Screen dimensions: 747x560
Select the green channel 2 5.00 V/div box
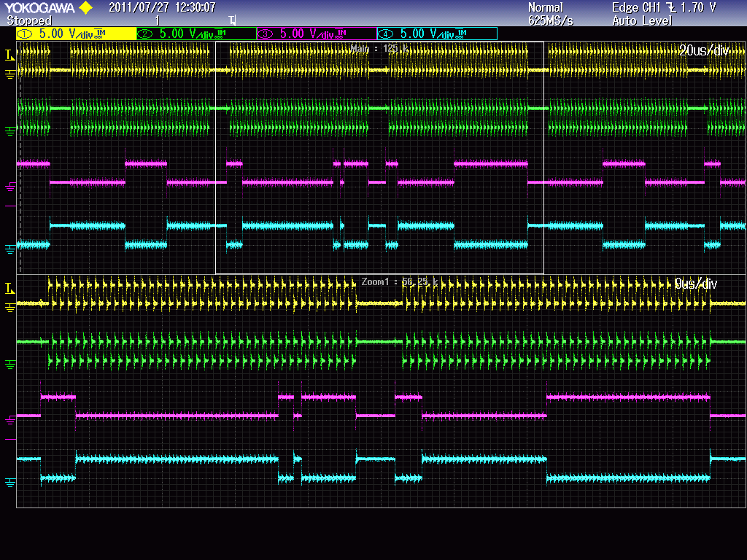pos(196,34)
